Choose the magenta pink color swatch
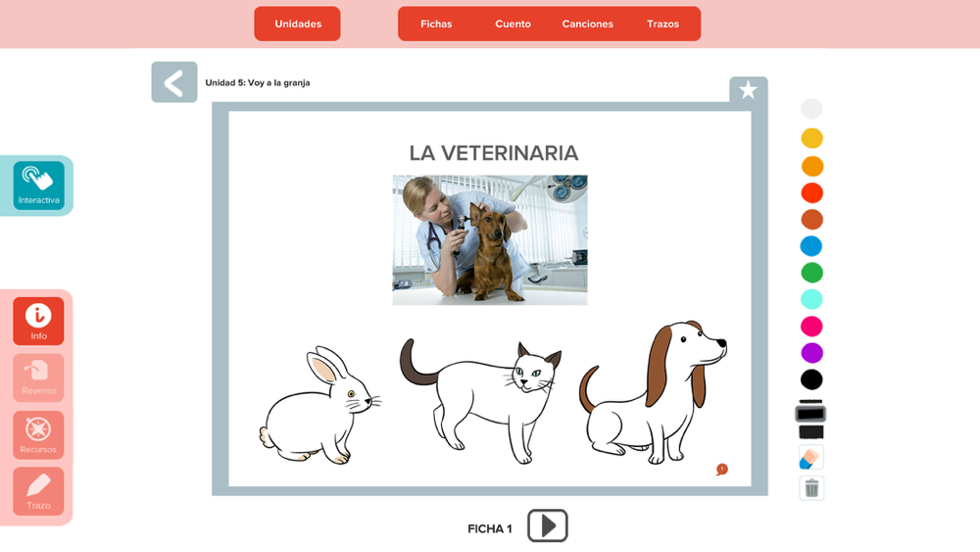Screen dimensions: 980x552 [811, 326]
